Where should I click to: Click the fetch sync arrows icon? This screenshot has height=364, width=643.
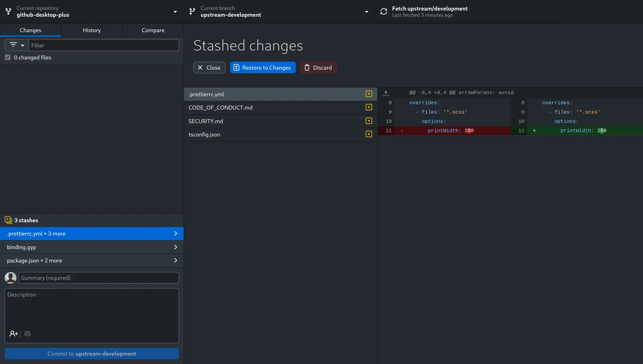pyautogui.click(x=384, y=11)
